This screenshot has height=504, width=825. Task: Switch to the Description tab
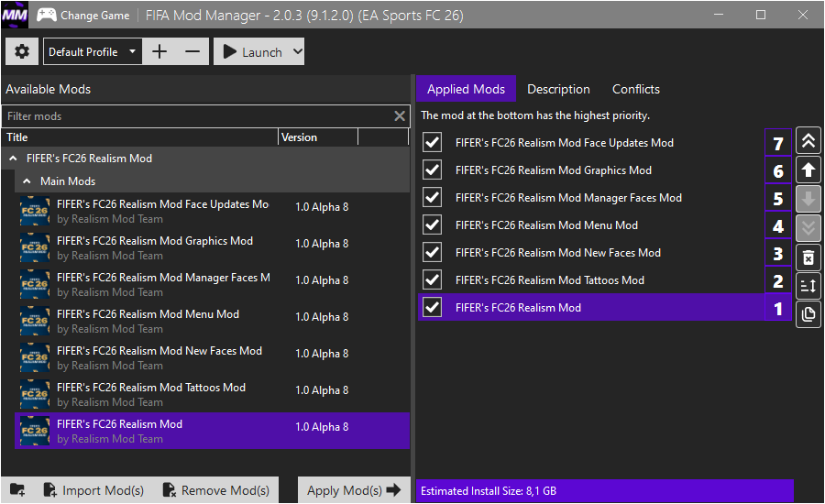(558, 89)
